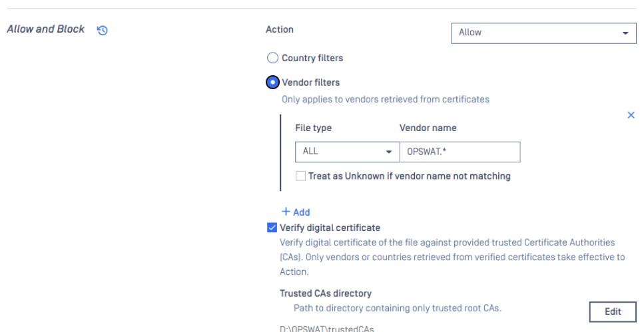
Task: Uncheck the Verify digital certificate checkbox
Action: tap(272, 228)
